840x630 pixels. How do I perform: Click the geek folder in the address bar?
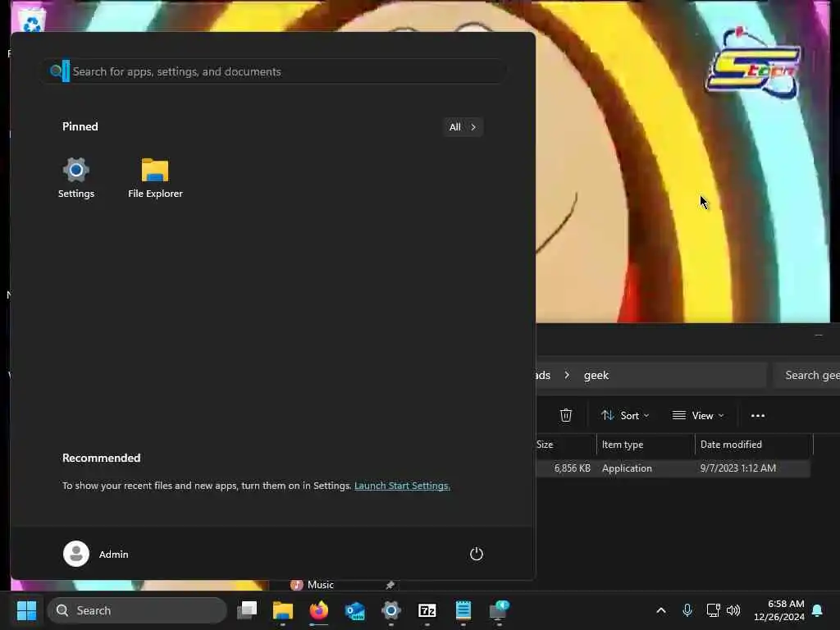[x=596, y=375]
